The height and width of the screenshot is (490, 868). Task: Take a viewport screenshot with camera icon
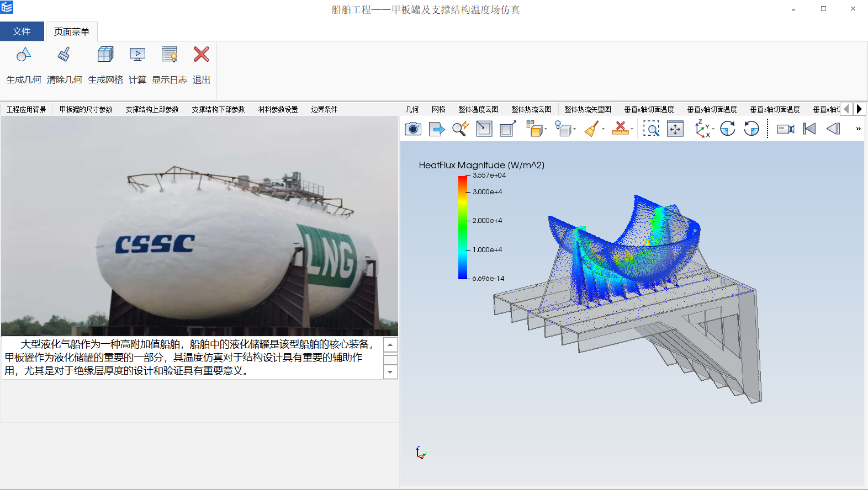tap(413, 129)
